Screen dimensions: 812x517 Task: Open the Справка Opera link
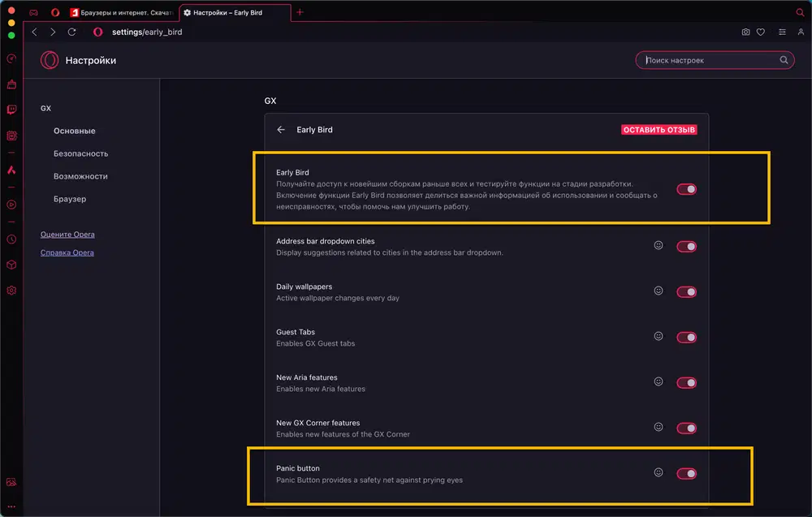pyautogui.click(x=67, y=252)
